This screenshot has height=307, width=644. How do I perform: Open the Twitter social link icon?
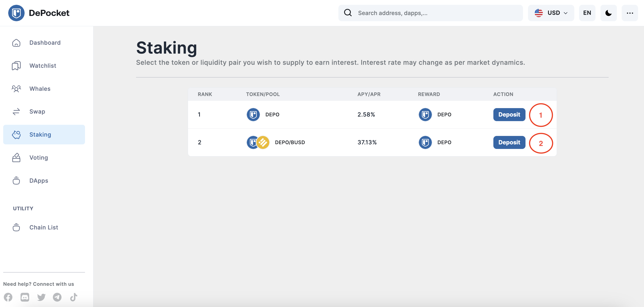click(x=41, y=297)
